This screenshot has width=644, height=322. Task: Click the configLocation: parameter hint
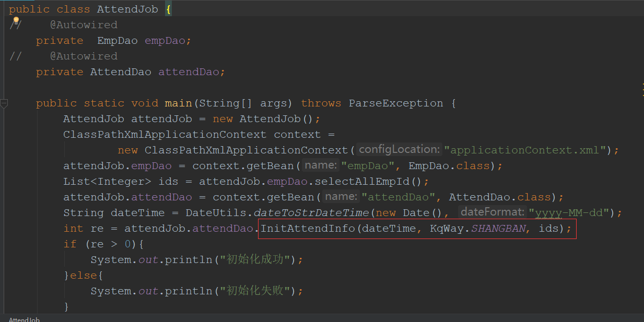click(x=400, y=150)
